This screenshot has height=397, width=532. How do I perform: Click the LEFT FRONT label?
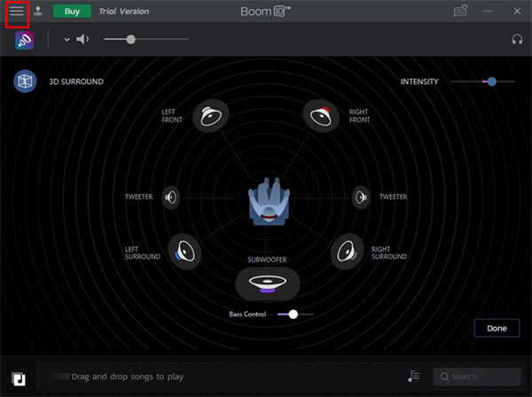(172, 115)
